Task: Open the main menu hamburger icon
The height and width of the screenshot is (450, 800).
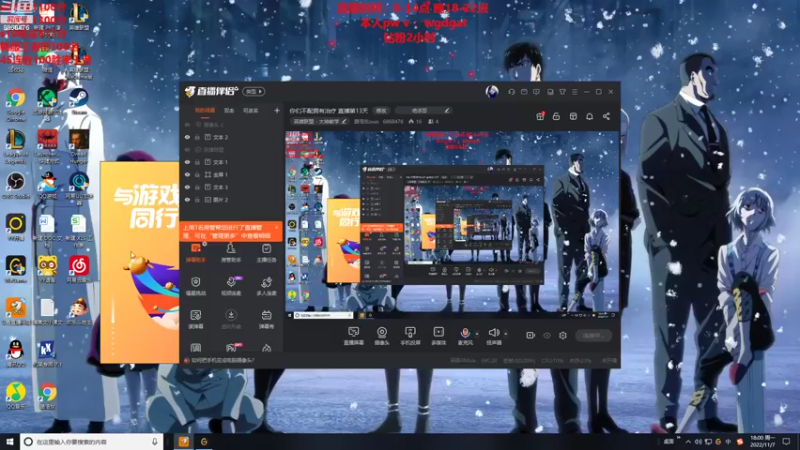Action: [575, 92]
